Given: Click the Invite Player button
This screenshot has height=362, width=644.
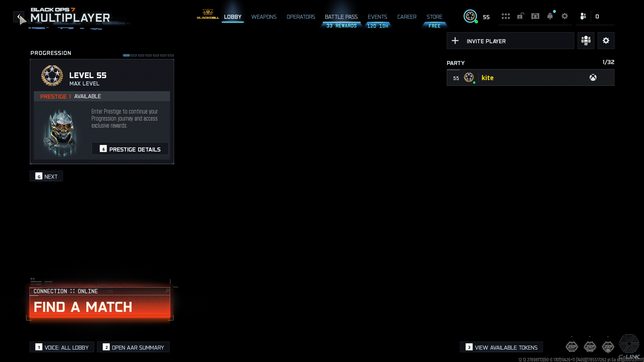Looking at the screenshot, I should pyautogui.click(x=511, y=41).
